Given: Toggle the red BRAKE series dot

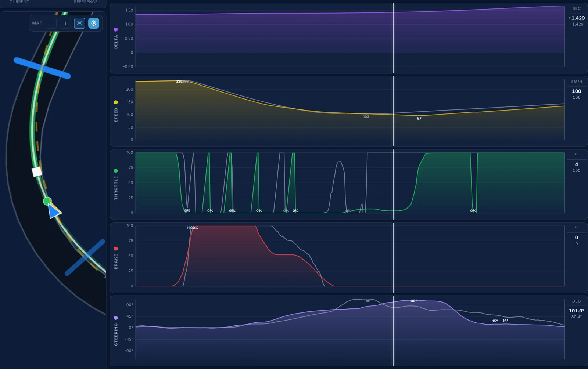Looking at the screenshot, I should pos(116,249).
